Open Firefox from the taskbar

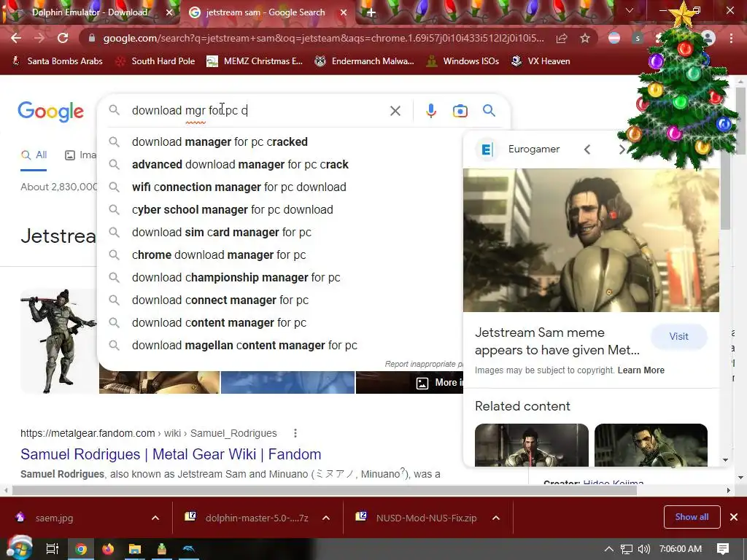coord(108,549)
